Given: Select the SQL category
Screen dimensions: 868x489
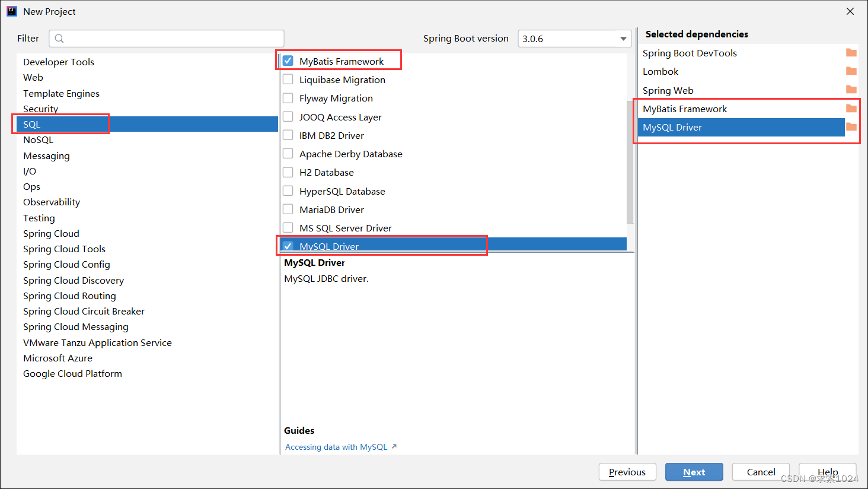Looking at the screenshot, I should (147, 124).
